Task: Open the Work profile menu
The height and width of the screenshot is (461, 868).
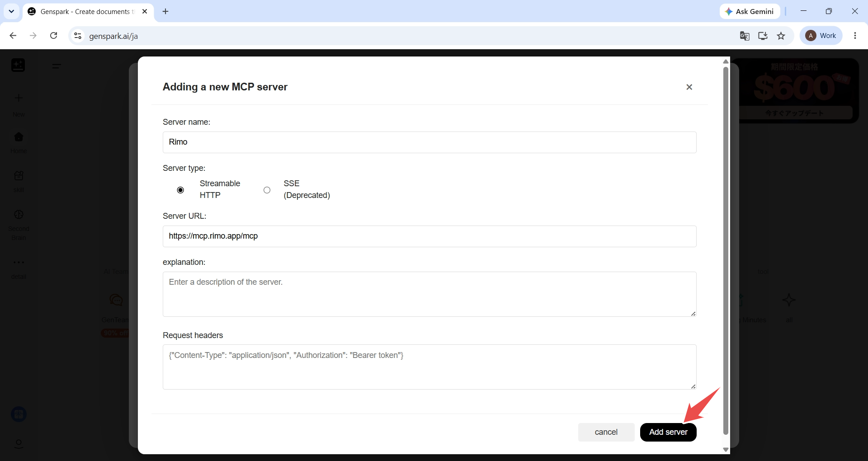Action: 821,36
